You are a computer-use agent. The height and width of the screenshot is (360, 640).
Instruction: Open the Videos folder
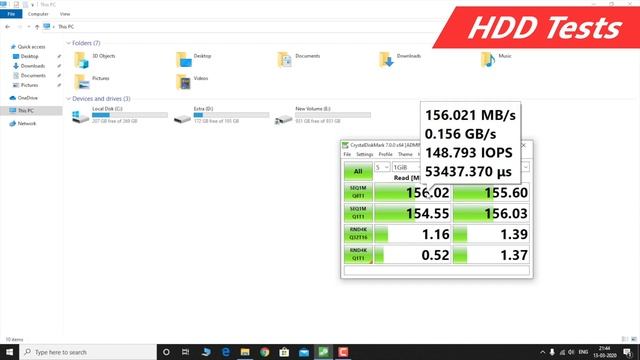coord(192,82)
